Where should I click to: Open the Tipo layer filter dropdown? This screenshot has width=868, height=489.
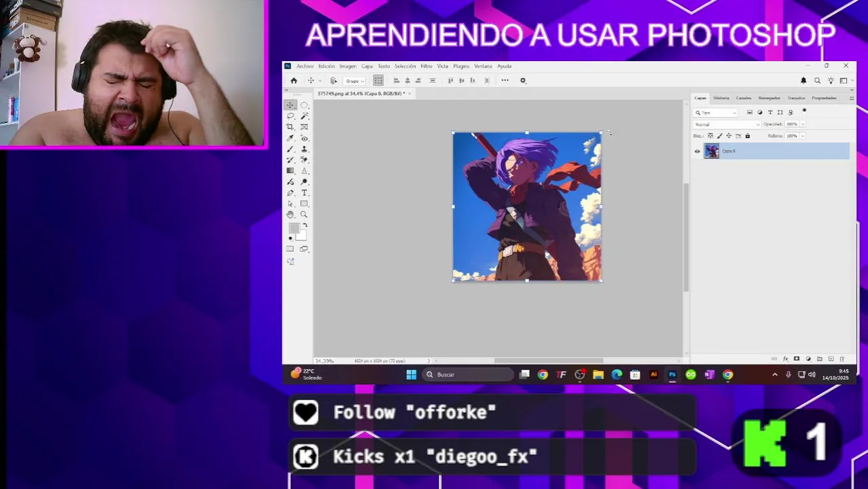click(x=715, y=113)
